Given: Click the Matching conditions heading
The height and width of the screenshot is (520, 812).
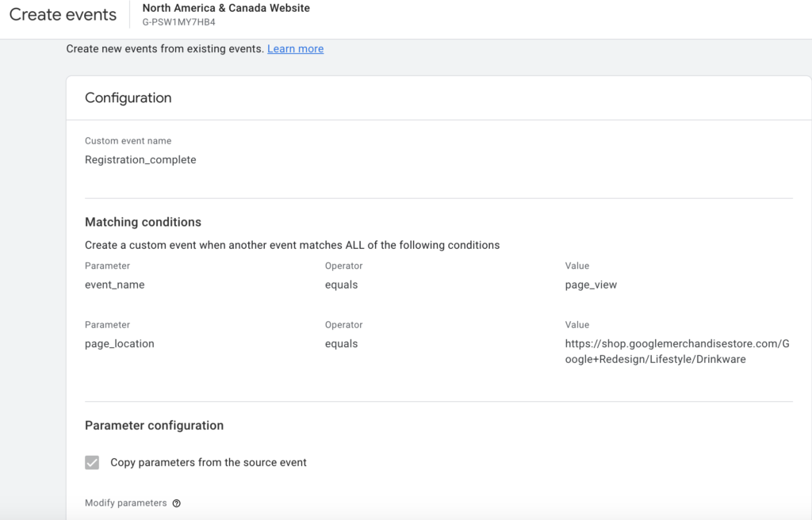Looking at the screenshot, I should pos(143,222).
